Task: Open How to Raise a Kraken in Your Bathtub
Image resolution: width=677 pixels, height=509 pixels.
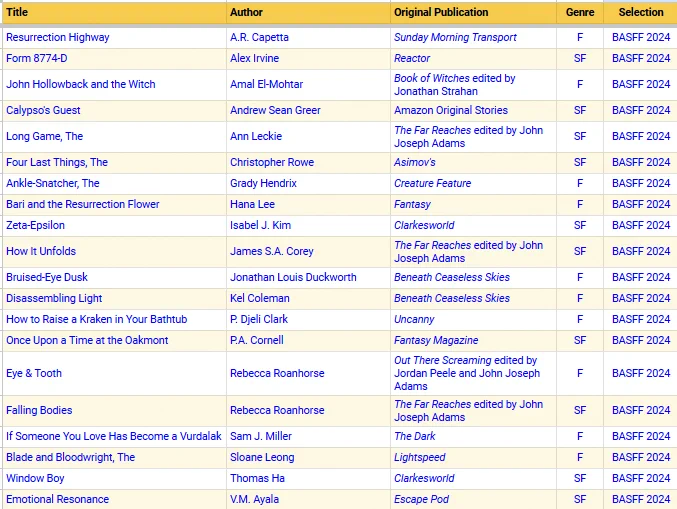Action: [97, 319]
